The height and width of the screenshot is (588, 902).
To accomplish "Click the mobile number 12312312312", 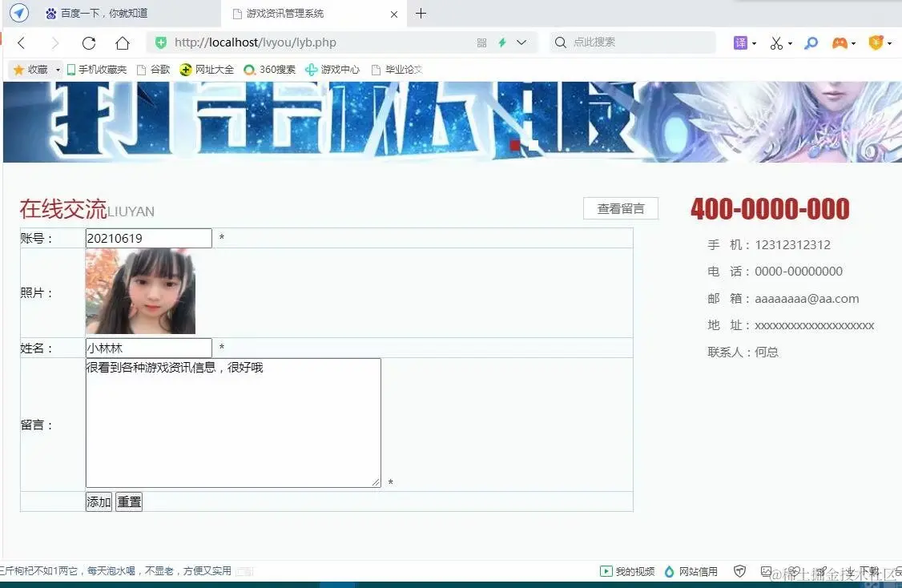I will click(x=793, y=244).
